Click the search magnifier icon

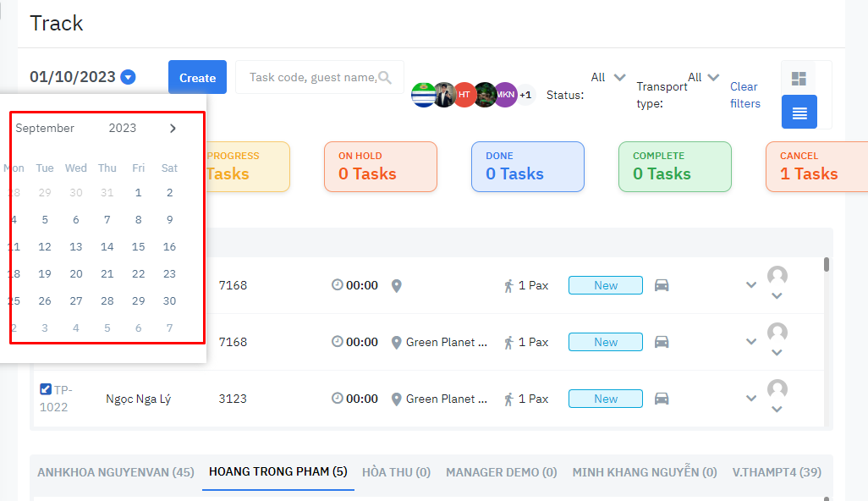tap(385, 78)
